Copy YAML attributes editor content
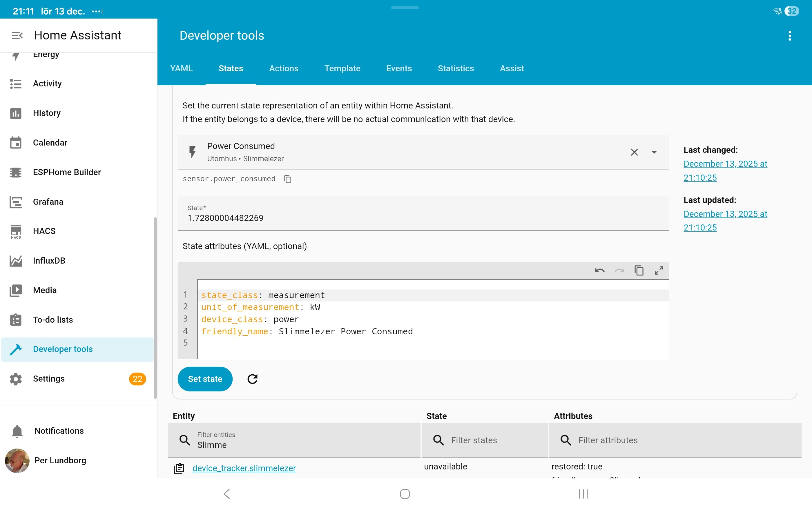Screen dimensions: 812x508 pyautogui.click(x=639, y=271)
